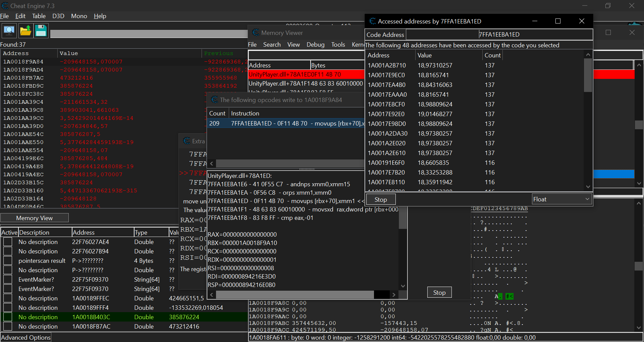
Task: Click the open folder load table icon
Action: 25,31
